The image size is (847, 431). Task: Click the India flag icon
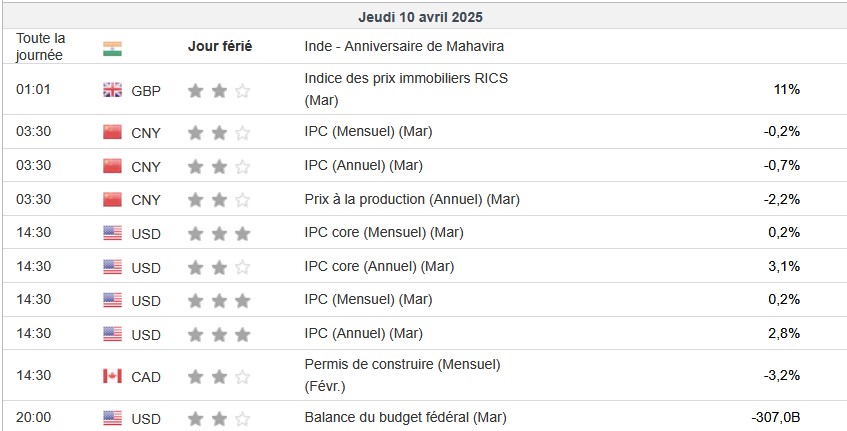112,47
